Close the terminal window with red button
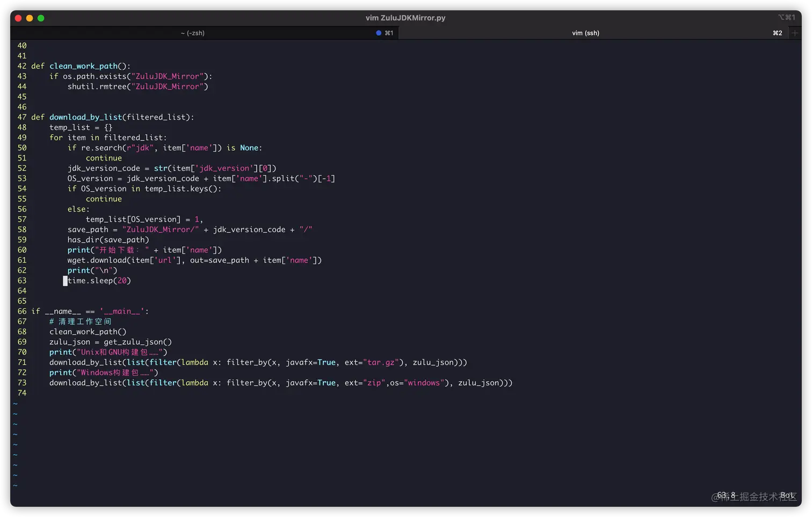This screenshot has width=812, height=517. click(18, 18)
